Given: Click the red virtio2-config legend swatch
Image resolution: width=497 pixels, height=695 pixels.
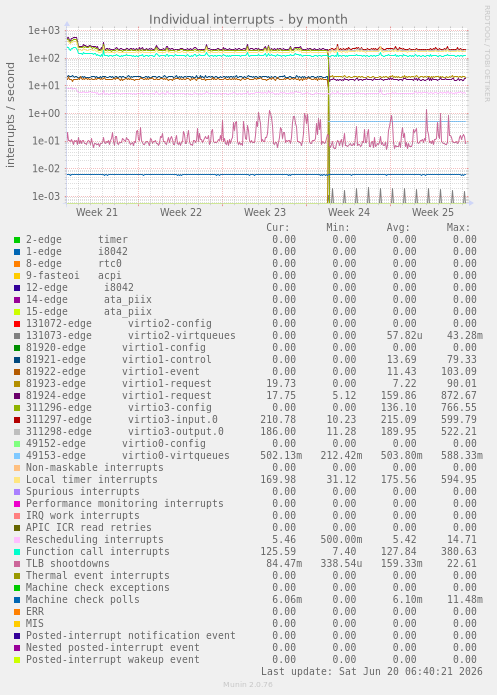Looking at the screenshot, I should click(17, 324).
